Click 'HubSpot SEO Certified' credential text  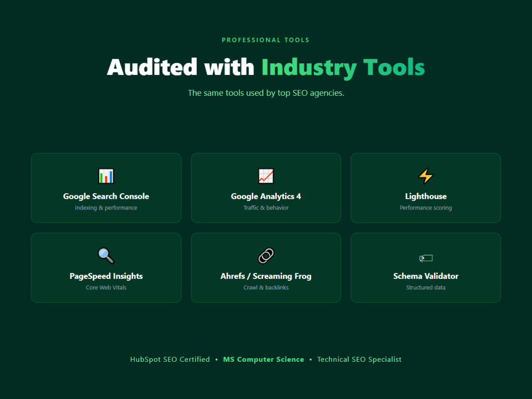coord(170,359)
